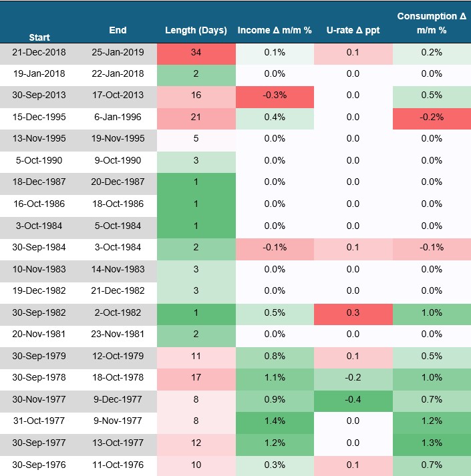Select the green -0.4 U-rate cell
471x476 pixels.
353,400
